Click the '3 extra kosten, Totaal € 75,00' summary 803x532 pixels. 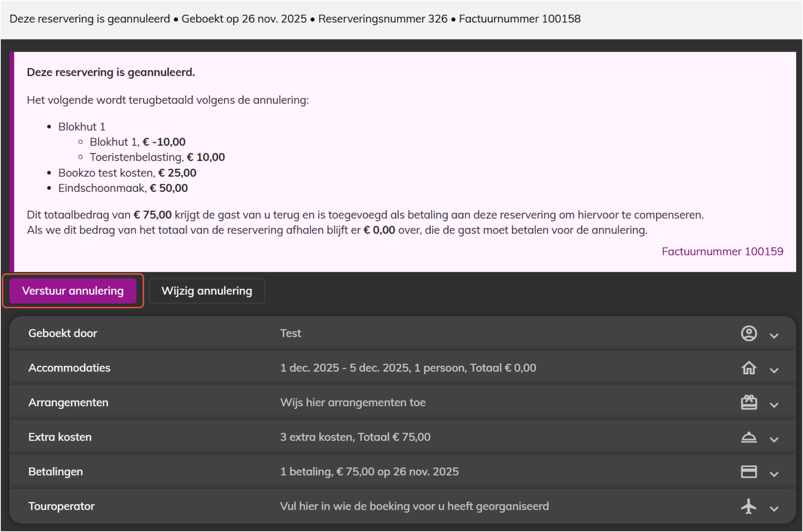(x=355, y=437)
